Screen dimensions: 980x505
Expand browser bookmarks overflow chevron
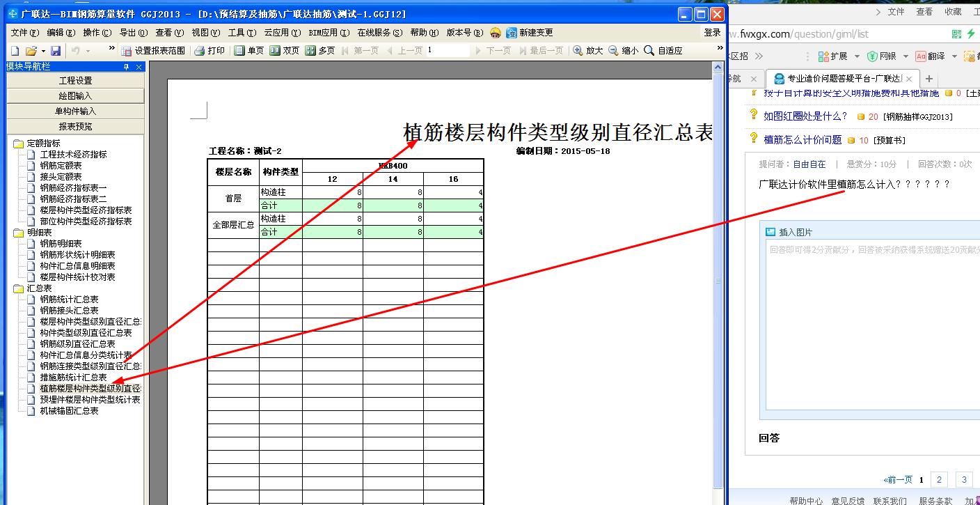click(759, 56)
